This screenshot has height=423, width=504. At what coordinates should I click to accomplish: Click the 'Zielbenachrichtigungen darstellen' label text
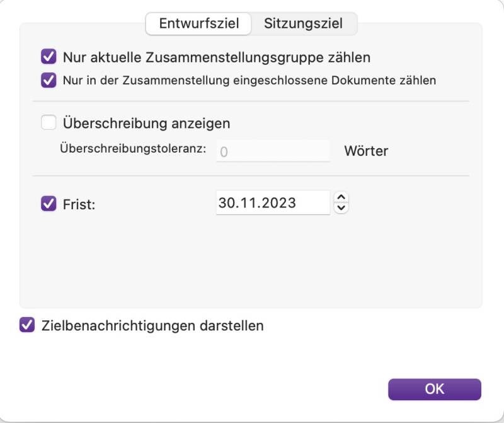(152, 326)
